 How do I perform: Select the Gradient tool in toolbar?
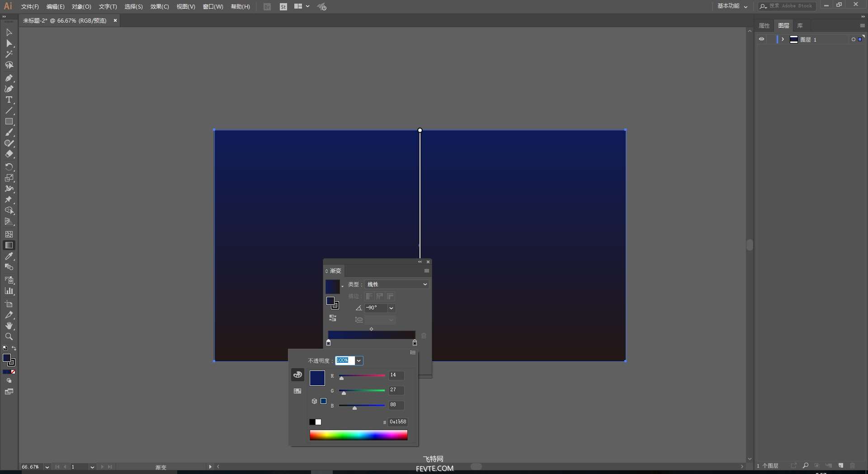(x=9, y=245)
